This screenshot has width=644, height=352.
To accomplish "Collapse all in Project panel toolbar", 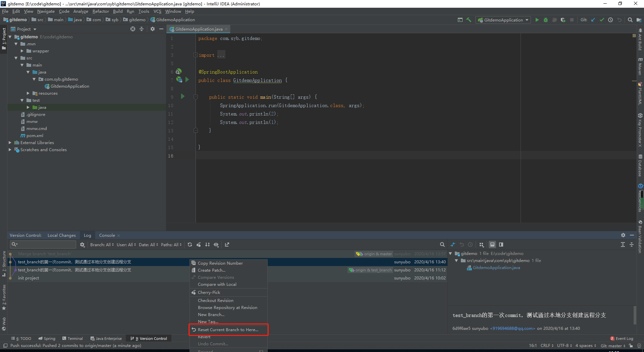I will tap(142, 29).
